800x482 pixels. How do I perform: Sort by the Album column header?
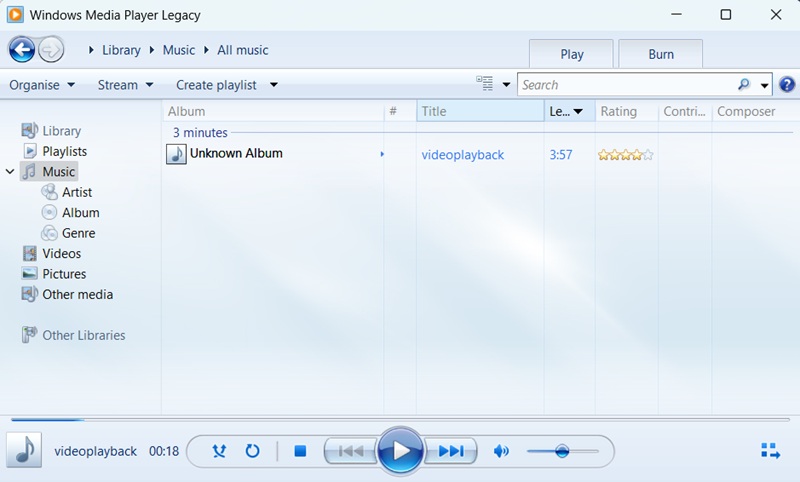[x=273, y=111]
